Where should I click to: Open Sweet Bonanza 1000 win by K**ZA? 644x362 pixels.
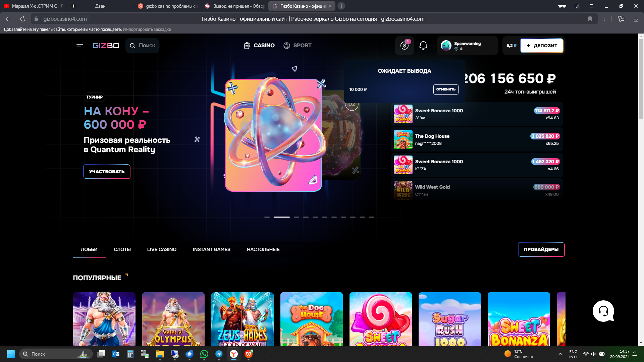[x=477, y=165]
